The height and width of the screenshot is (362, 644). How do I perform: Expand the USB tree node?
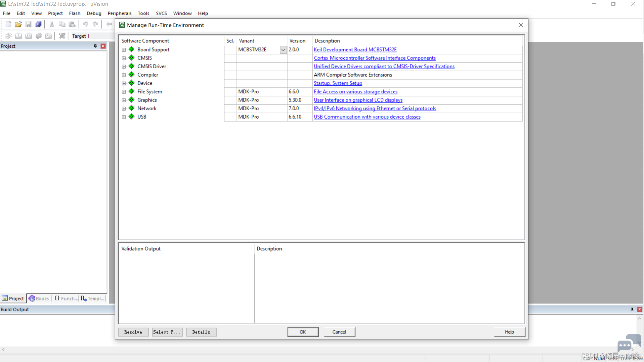pyautogui.click(x=124, y=117)
